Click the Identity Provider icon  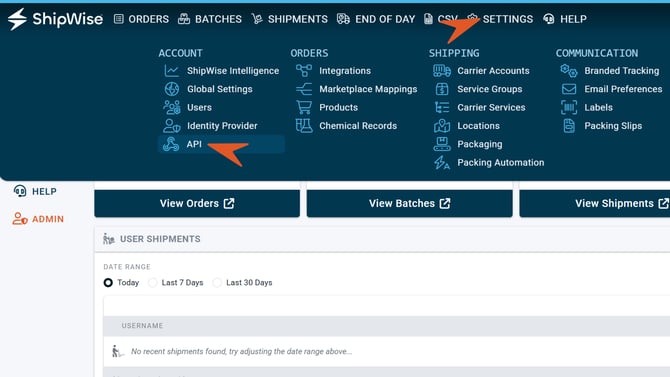(172, 126)
